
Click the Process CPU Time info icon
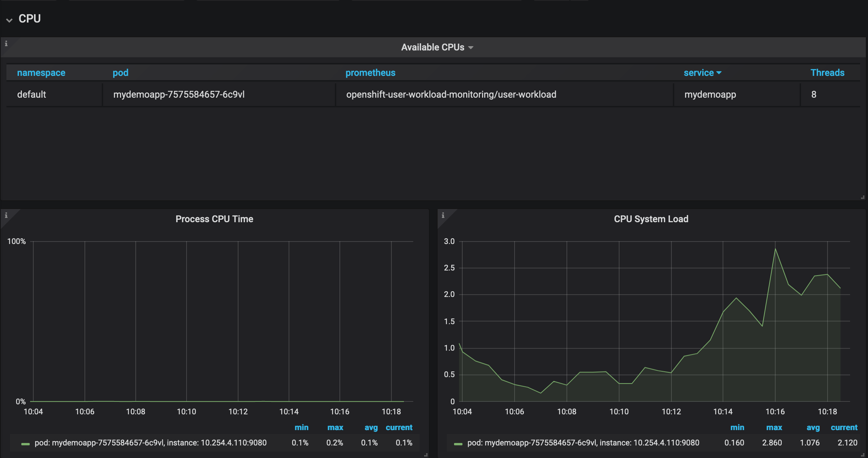click(x=6, y=215)
